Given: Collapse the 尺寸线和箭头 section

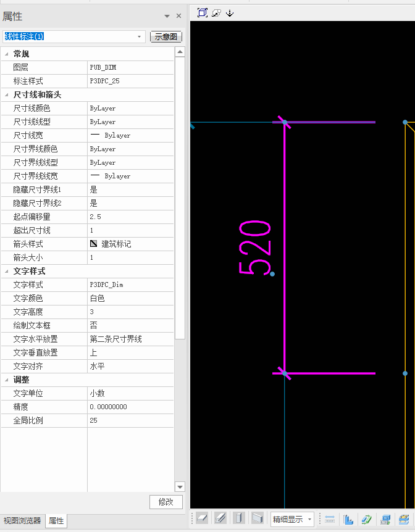Looking at the screenshot, I should tap(6, 94).
